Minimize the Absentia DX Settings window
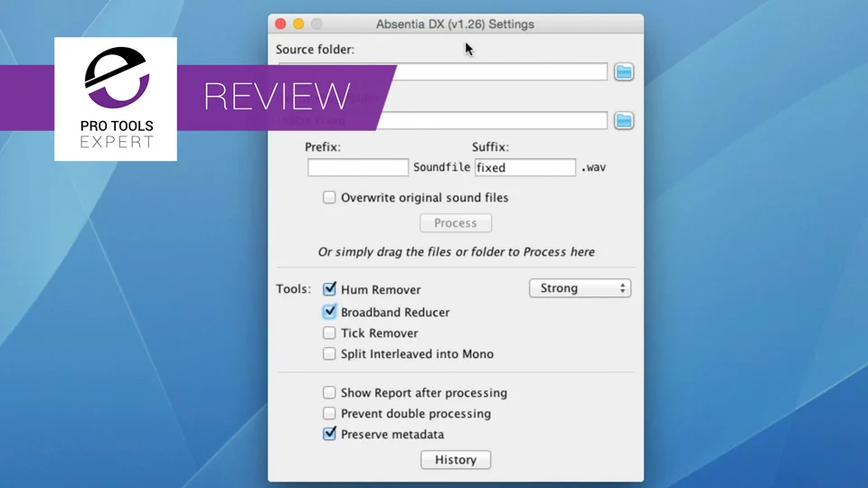The image size is (868, 488). [x=298, y=23]
